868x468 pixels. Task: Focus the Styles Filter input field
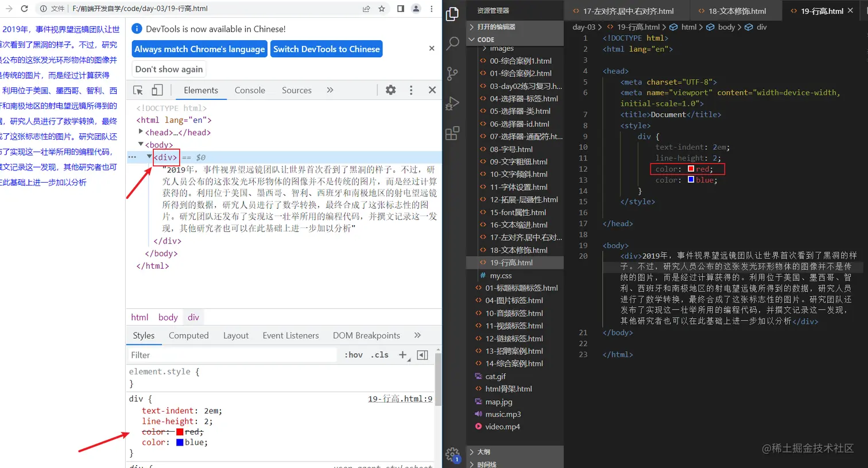point(232,355)
